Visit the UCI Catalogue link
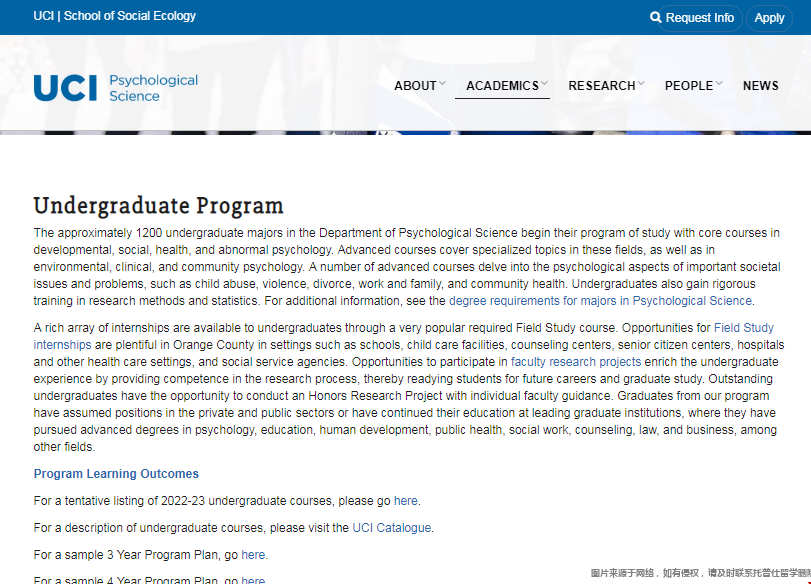The image size is (811, 584). [391, 527]
